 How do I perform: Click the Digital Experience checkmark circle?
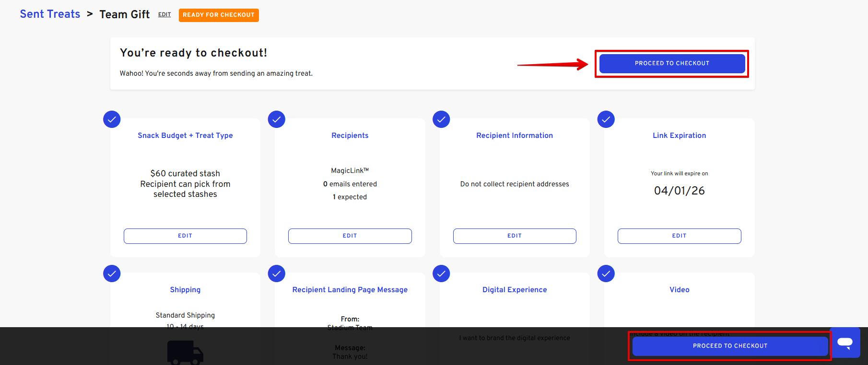(441, 274)
